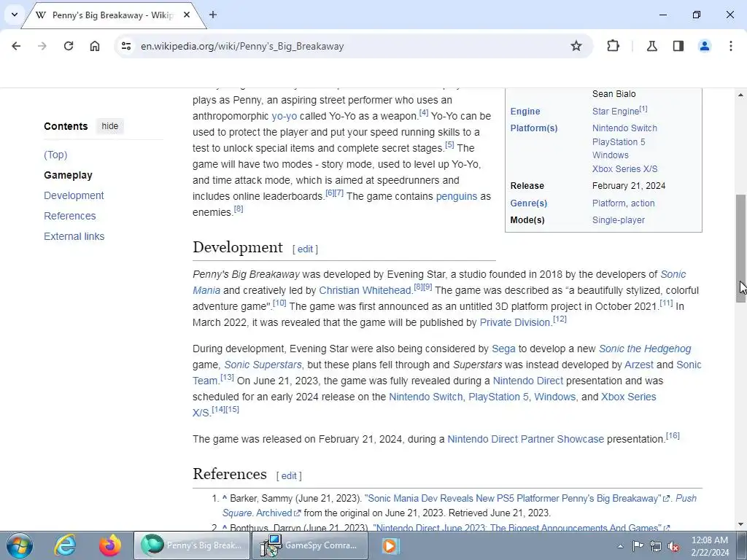Screen dimensions: 747x560
Task: Open the browser home page
Action: 95,46
